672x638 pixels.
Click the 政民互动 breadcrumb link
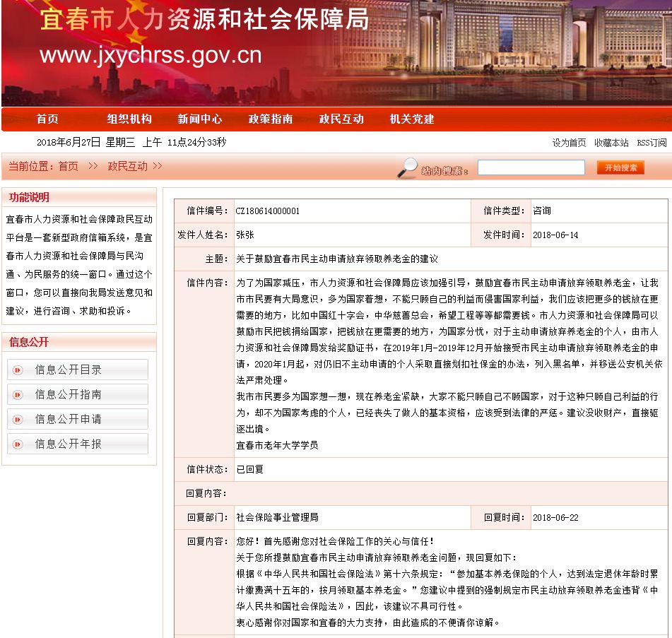pyautogui.click(x=128, y=166)
